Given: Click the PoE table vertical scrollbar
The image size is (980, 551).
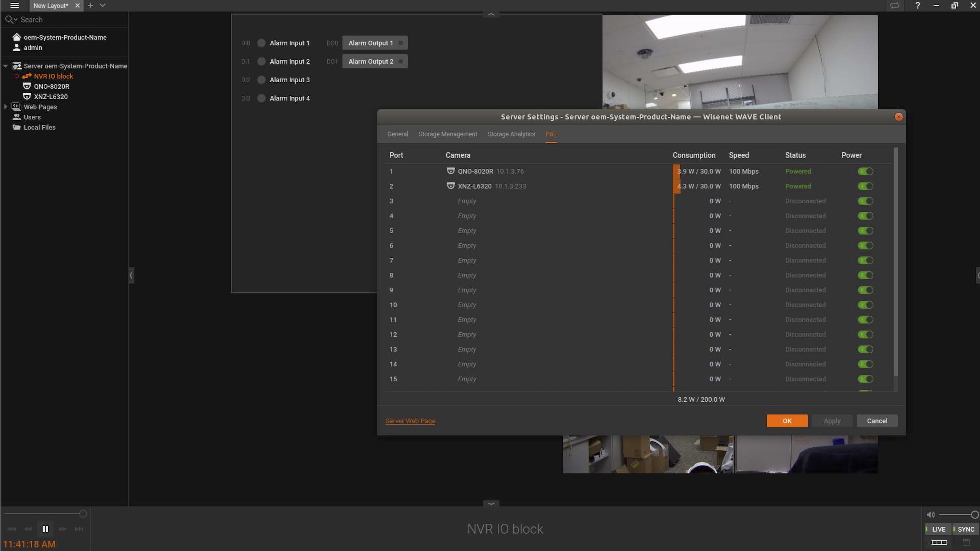Looking at the screenshot, I should [x=895, y=262].
